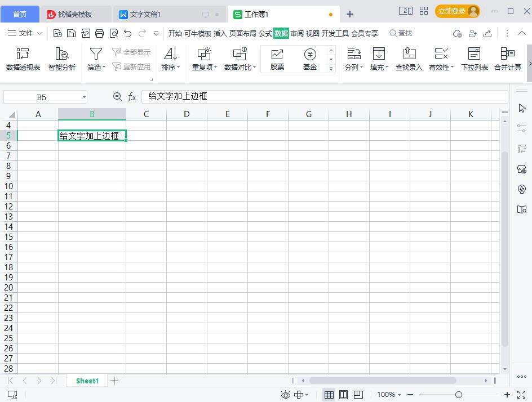The height and width of the screenshot is (402, 532).
Task: Switch to the Review (审阅) ribbon tab
Action: [297, 33]
